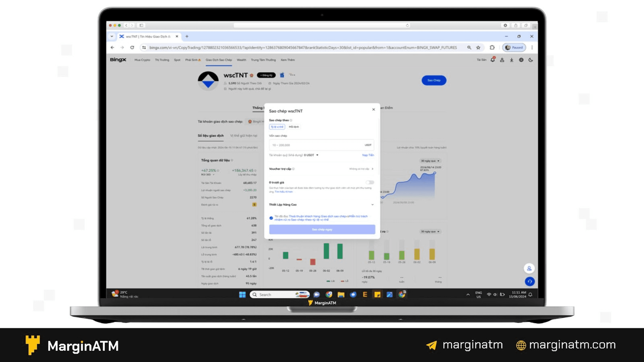Open the notifications bell icon

493,60
